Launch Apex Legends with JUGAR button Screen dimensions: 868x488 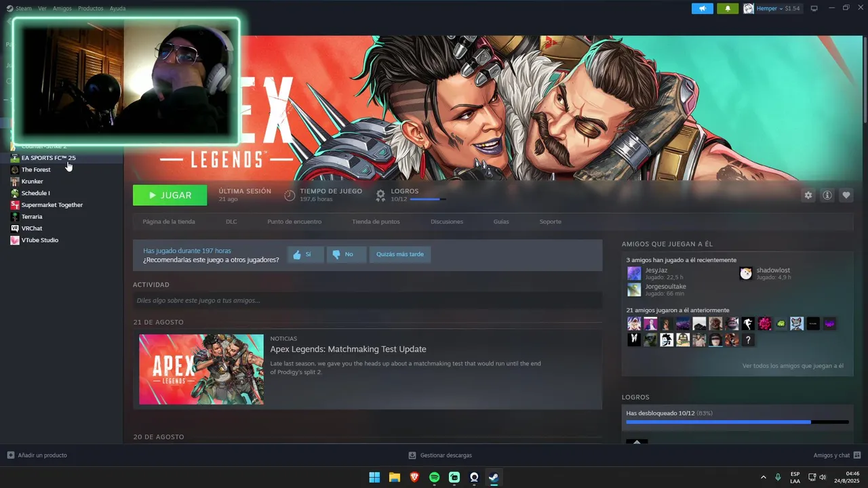point(170,195)
